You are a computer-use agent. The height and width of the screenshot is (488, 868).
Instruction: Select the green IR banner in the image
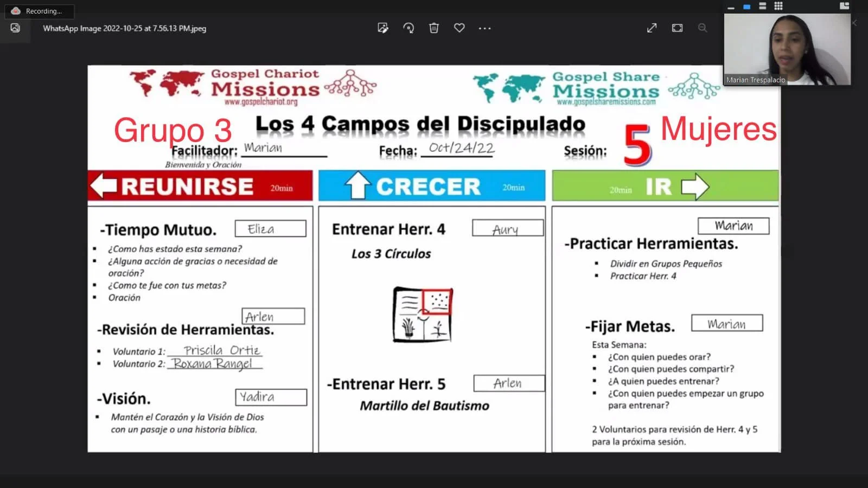pos(665,186)
